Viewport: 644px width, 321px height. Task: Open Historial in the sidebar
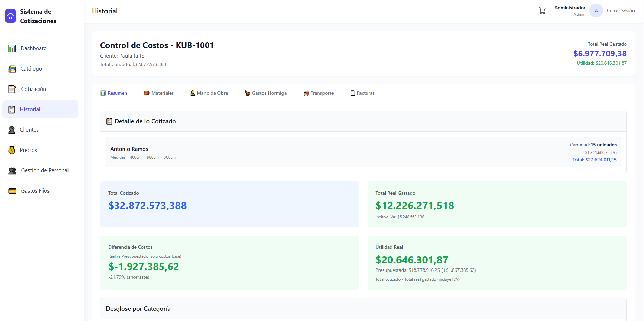(30, 109)
